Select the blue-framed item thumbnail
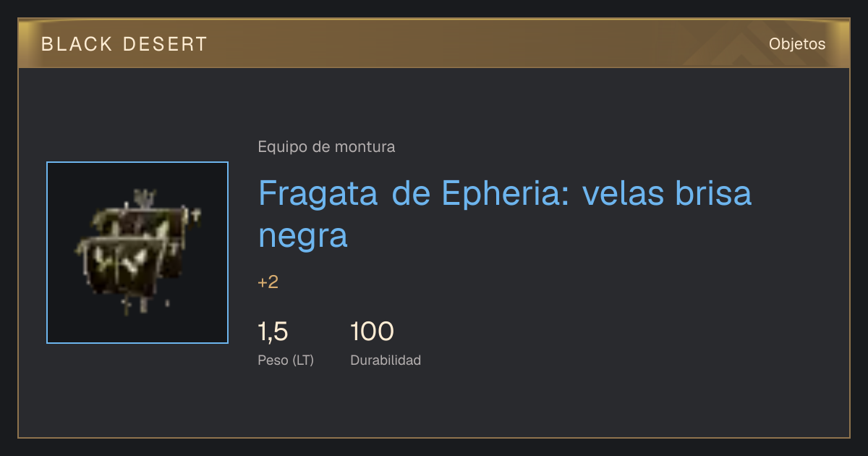The image size is (868, 456). (x=137, y=253)
